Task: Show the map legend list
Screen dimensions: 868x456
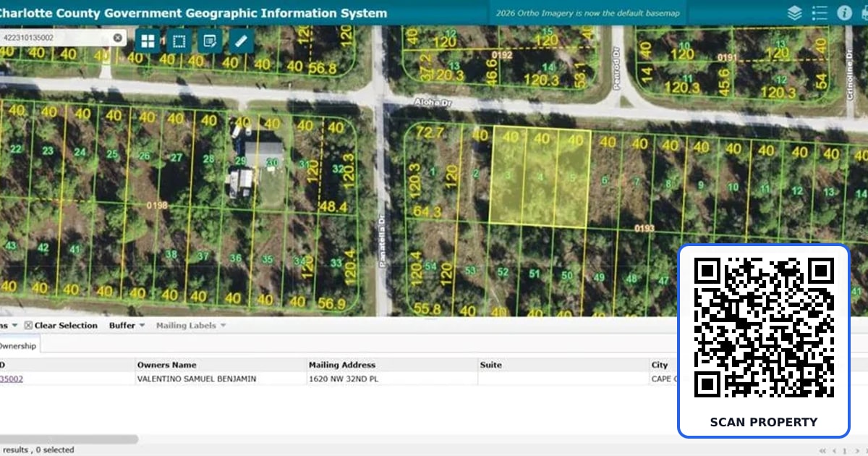Action: (x=819, y=12)
